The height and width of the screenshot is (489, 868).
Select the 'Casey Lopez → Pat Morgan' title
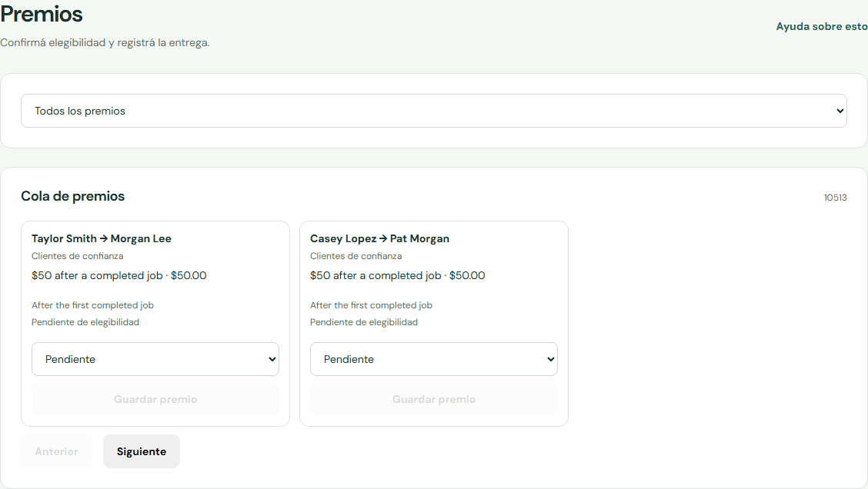(380, 238)
